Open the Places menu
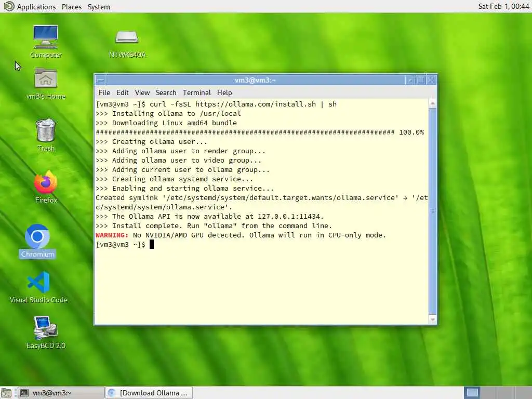Screen dimensions: 532x399 [72, 7]
